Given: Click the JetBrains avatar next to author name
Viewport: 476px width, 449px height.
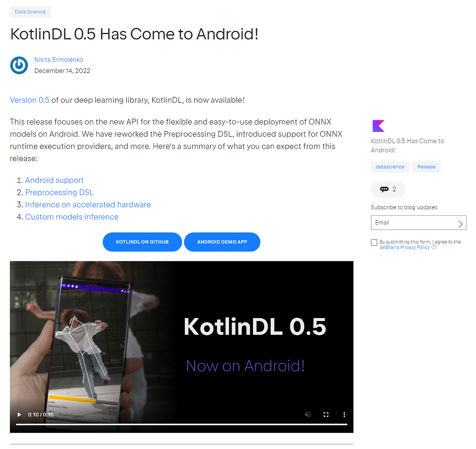Looking at the screenshot, I should (19, 65).
